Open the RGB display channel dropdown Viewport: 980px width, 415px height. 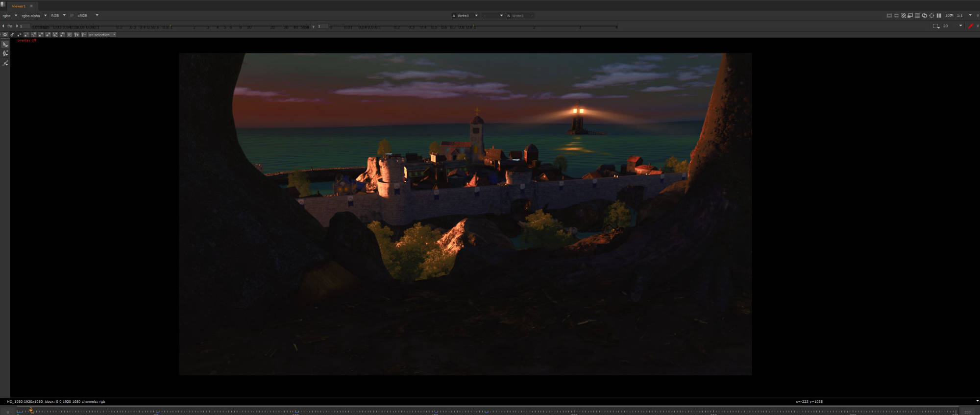pyautogui.click(x=58, y=16)
